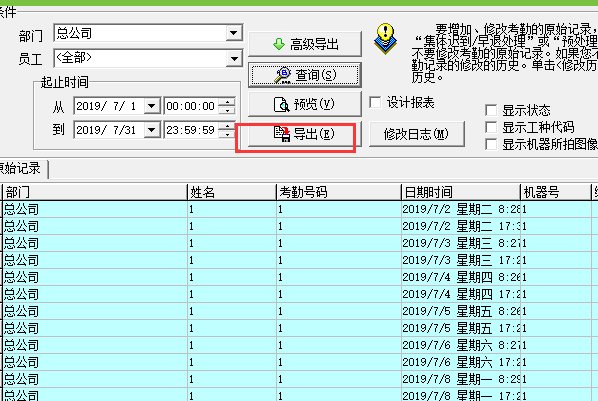Open the 员工 dropdown showing <全部>

pos(233,59)
